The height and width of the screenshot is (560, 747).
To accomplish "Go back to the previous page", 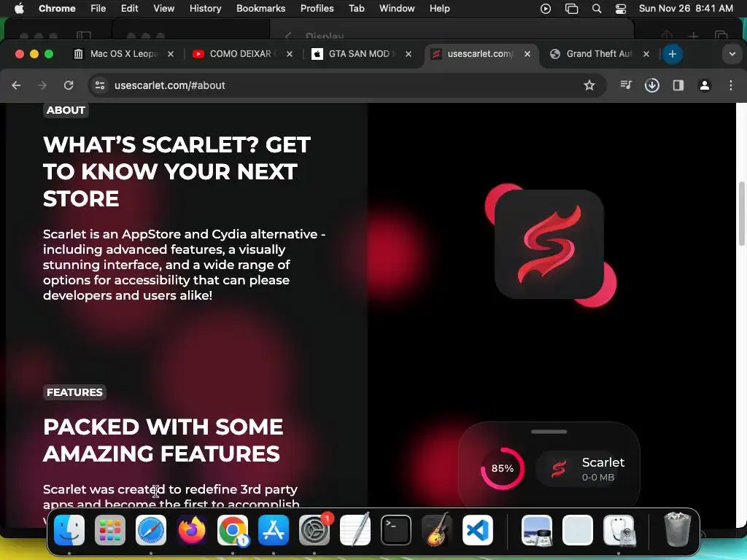I will [16, 85].
